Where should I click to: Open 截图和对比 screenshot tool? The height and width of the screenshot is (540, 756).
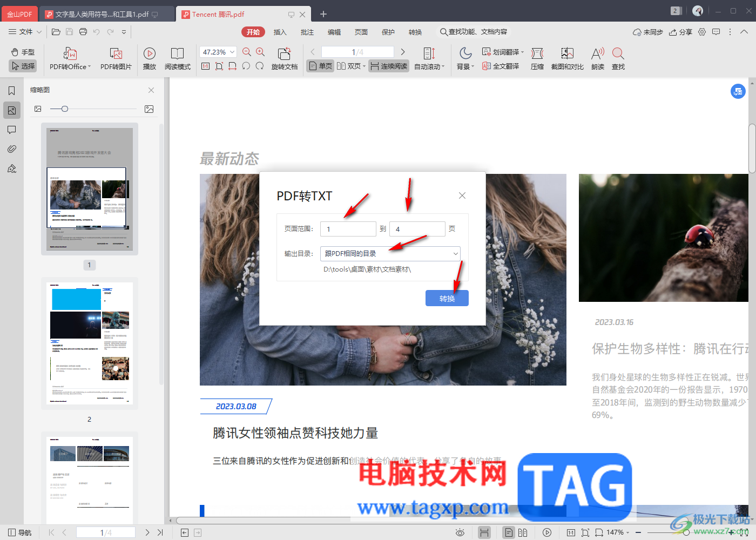click(568, 58)
